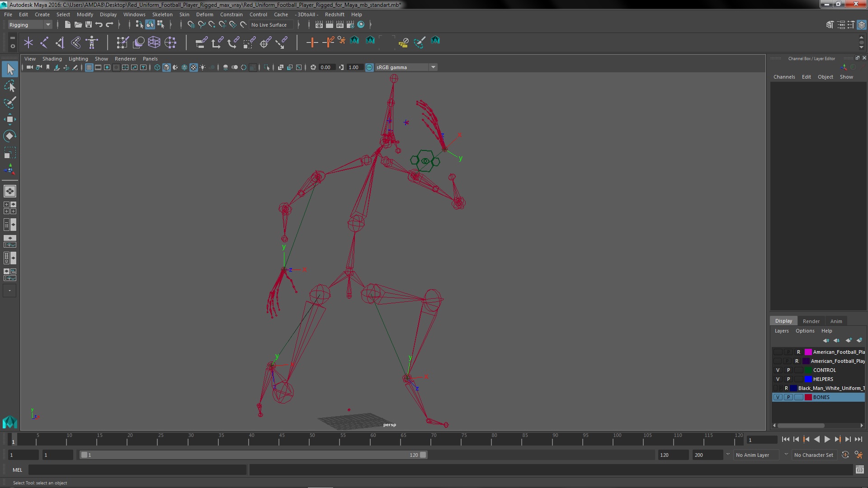
Task: Toggle the viewport grid display button
Action: [89, 67]
